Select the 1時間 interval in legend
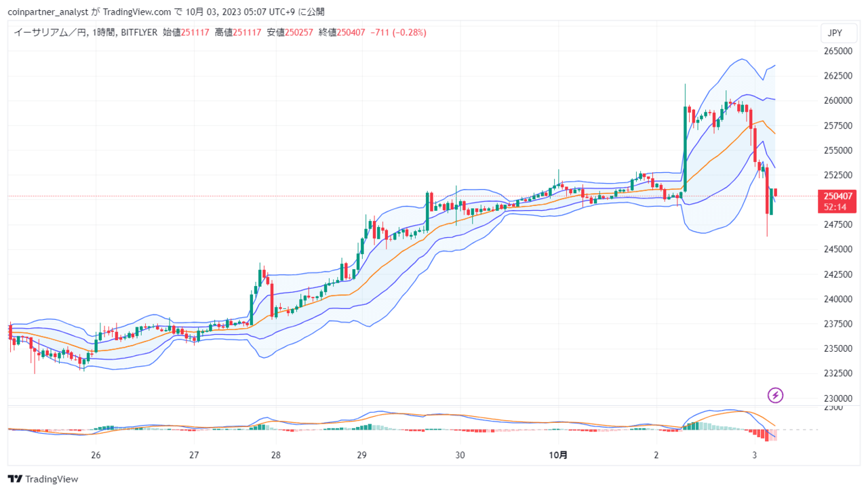 click(104, 32)
